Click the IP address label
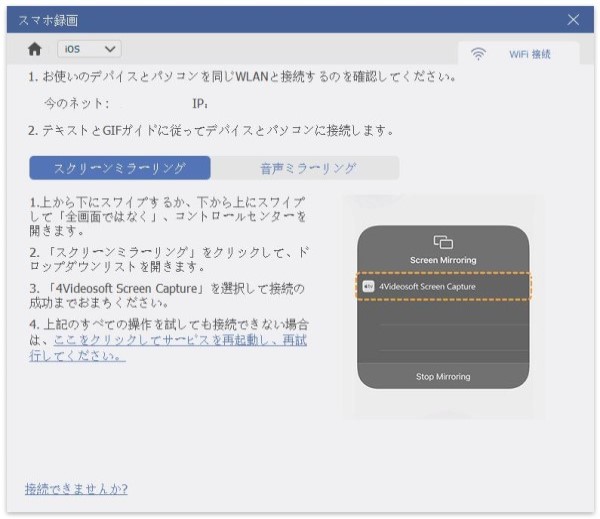The height and width of the screenshot is (519, 600). tap(199, 103)
